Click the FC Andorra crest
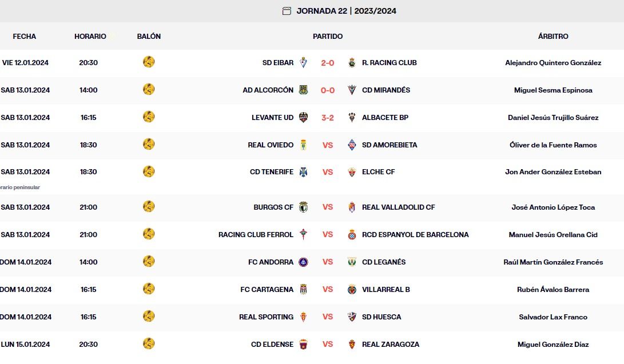 (304, 262)
